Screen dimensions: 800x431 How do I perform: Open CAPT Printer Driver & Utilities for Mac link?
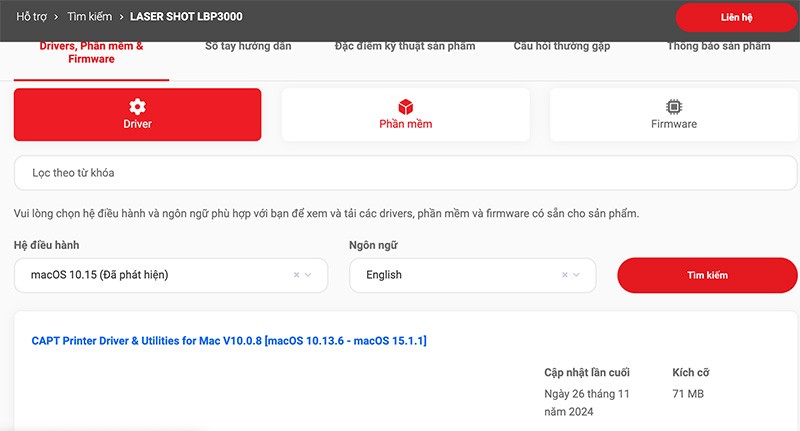coord(229,341)
